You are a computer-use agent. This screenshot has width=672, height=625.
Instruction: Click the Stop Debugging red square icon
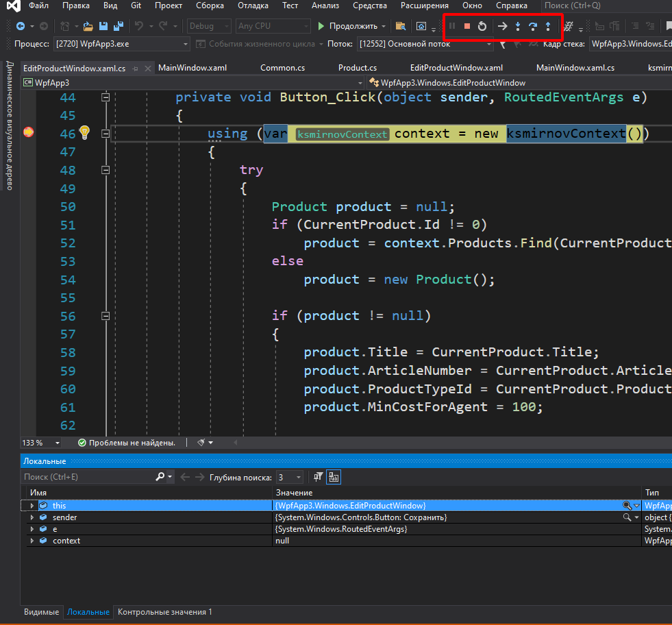(x=466, y=27)
